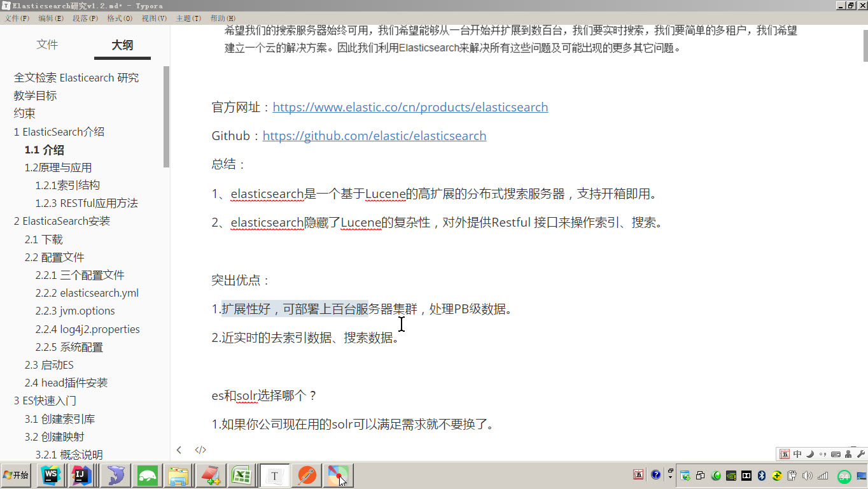Click the blue help question mark icon
Screen dimensions: 868x489
click(x=655, y=475)
